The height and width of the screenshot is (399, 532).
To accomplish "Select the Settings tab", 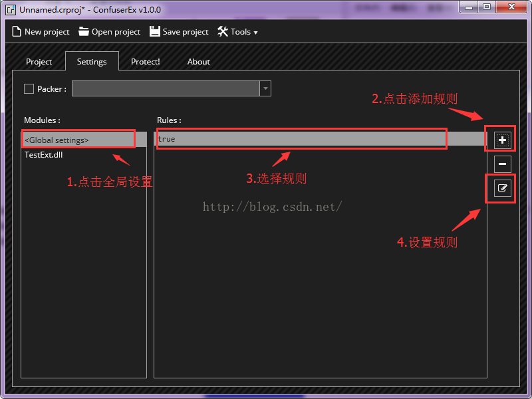I will coord(92,61).
